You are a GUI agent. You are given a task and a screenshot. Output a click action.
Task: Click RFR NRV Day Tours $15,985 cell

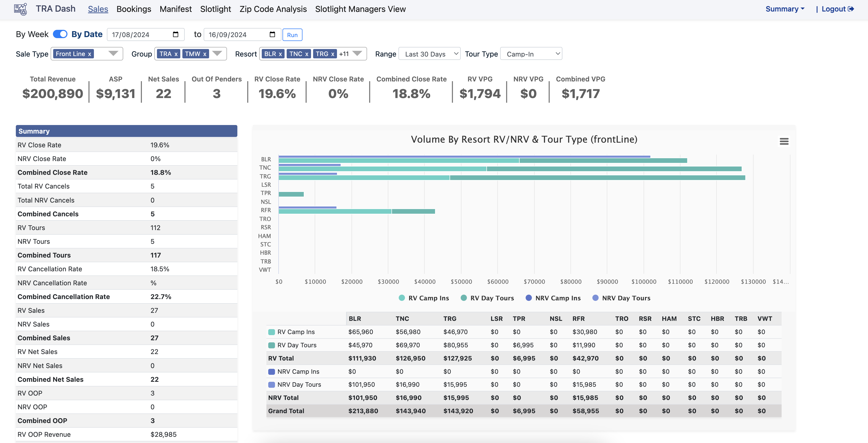coord(584,384)
